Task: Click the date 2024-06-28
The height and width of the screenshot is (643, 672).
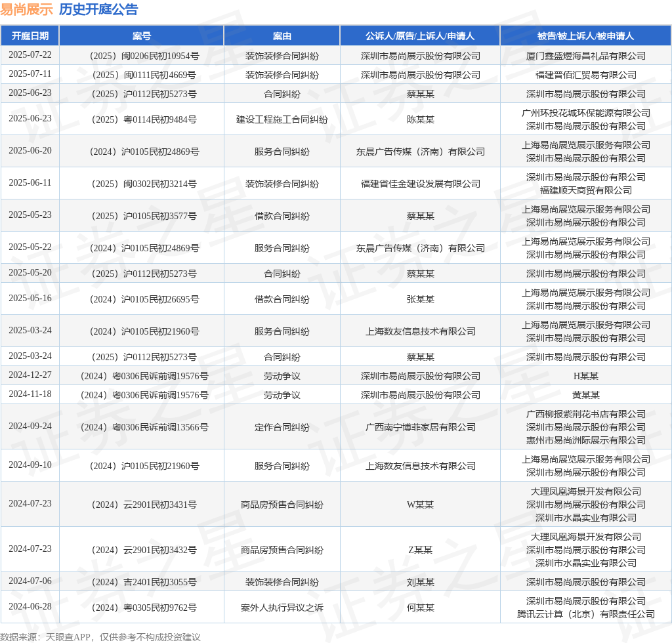Action: [x=30, y=607]
